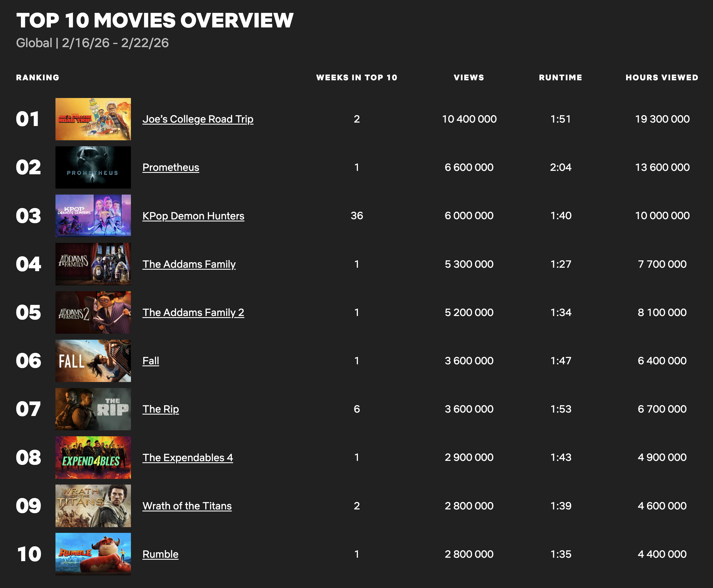Open The Expendables 4 link
Viewport: 713px width, 588px height.
(x=188, y=457)
